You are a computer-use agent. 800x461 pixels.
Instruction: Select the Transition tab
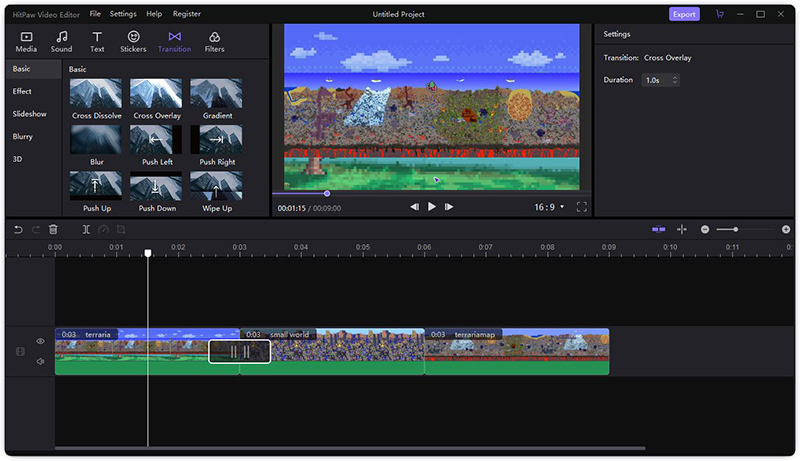pyautogui.click(x=174, y=42)
